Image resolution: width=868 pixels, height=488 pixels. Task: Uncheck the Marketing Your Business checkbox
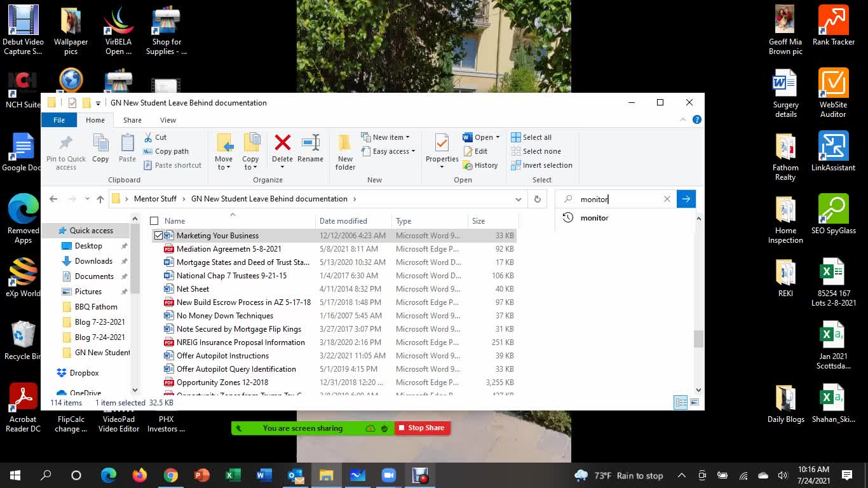(x=158, y=236)
